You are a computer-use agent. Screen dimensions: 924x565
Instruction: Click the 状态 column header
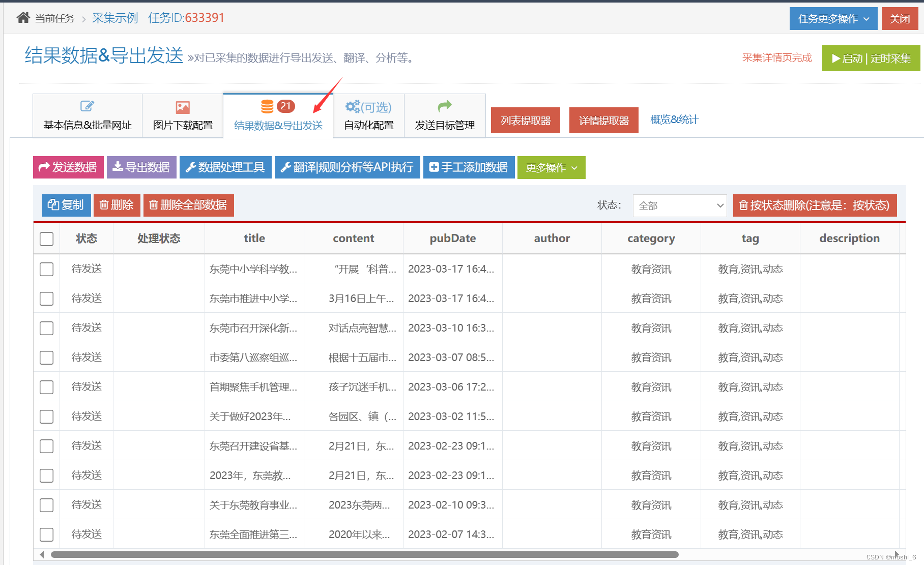click(86, 239)
